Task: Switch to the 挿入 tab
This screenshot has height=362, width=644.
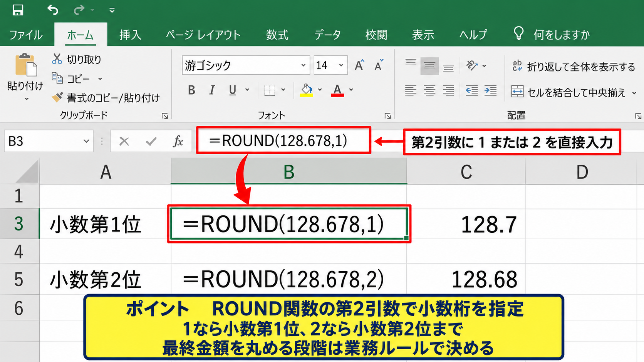Action: 130,35
